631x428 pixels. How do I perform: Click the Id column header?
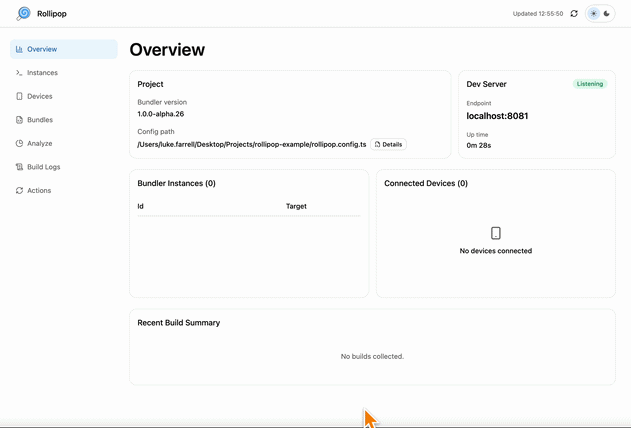(140, 206)
